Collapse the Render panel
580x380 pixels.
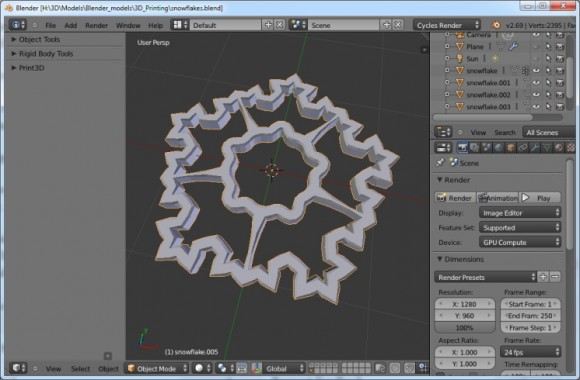[453, 180]
